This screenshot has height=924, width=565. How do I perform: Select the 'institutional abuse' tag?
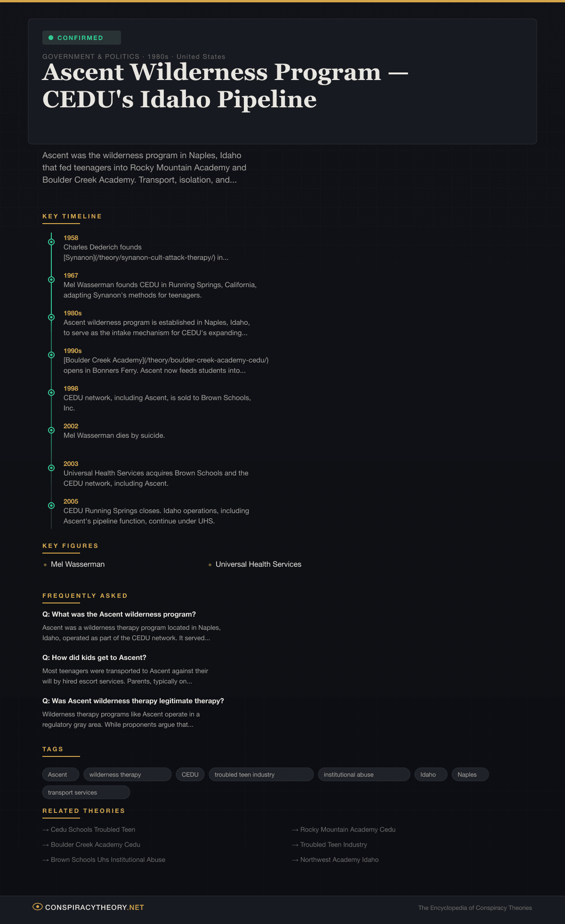click(363, 774)
